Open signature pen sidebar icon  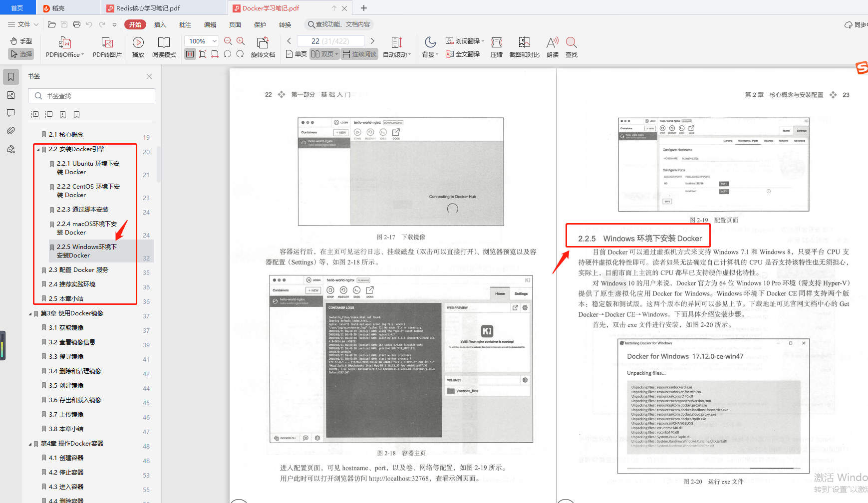[x=10, y=149]
